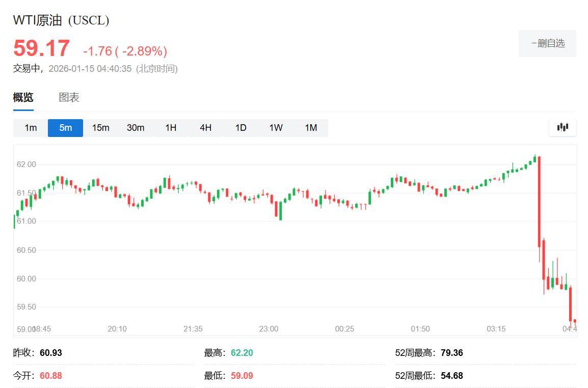This screenshot has height=388, width=588.
Task: Select the 4H timeframe
Action: [x=205, y=128]
